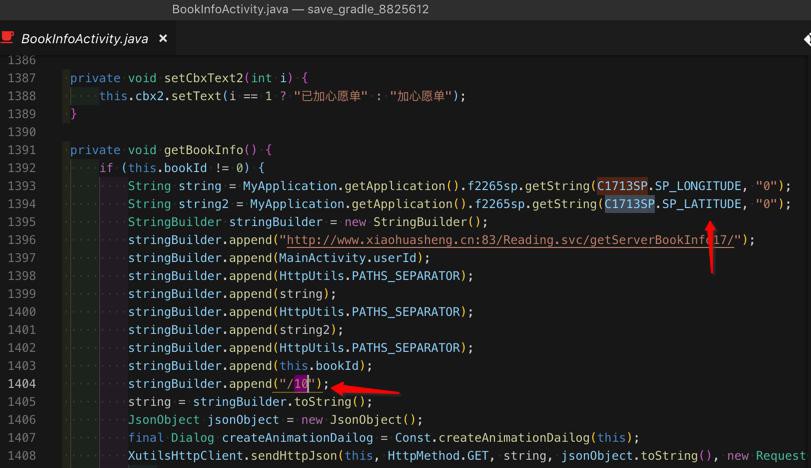Close the BookInfoActivity.java tab
Image resolution: width=811 pixels, height=468 pixels.
pyautogui.click(x=163, y=38)
